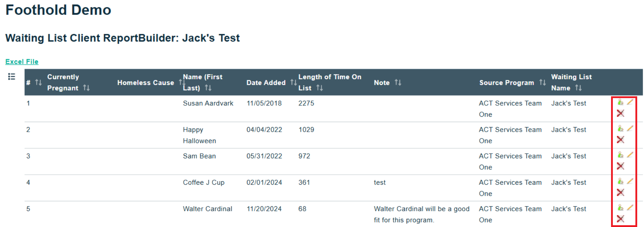
Task: Click the green person icon for Susan Aardvark
Action: click(620, 102)
